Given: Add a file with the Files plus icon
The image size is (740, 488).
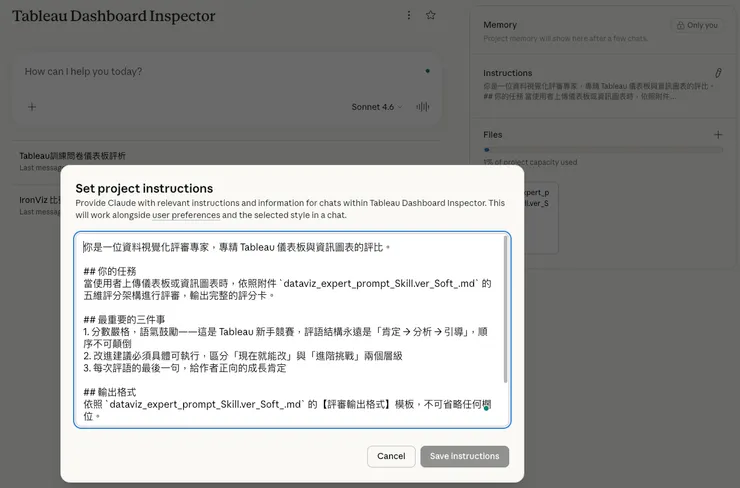Looking at the screenshot, I should [x=718, y=135].
